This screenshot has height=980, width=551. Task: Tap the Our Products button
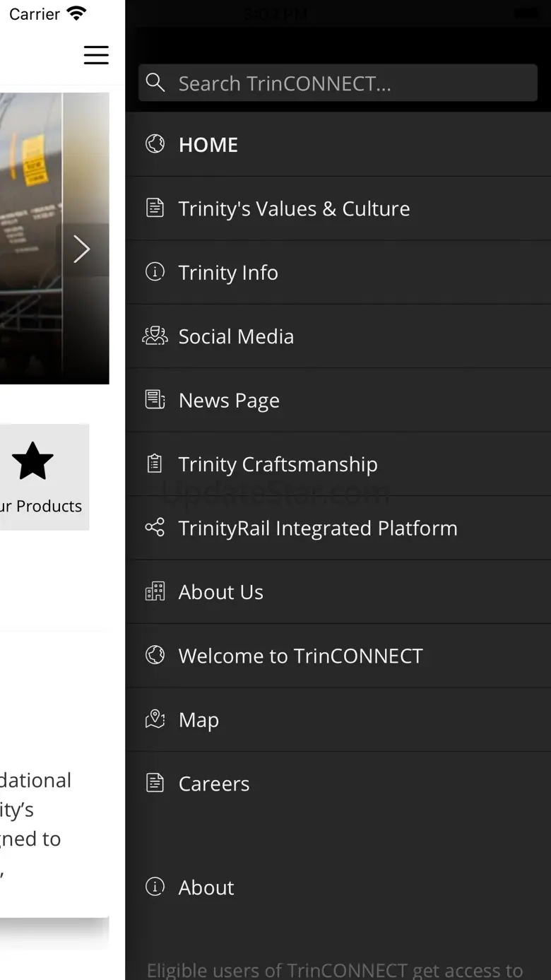click(x=42, y=477)
